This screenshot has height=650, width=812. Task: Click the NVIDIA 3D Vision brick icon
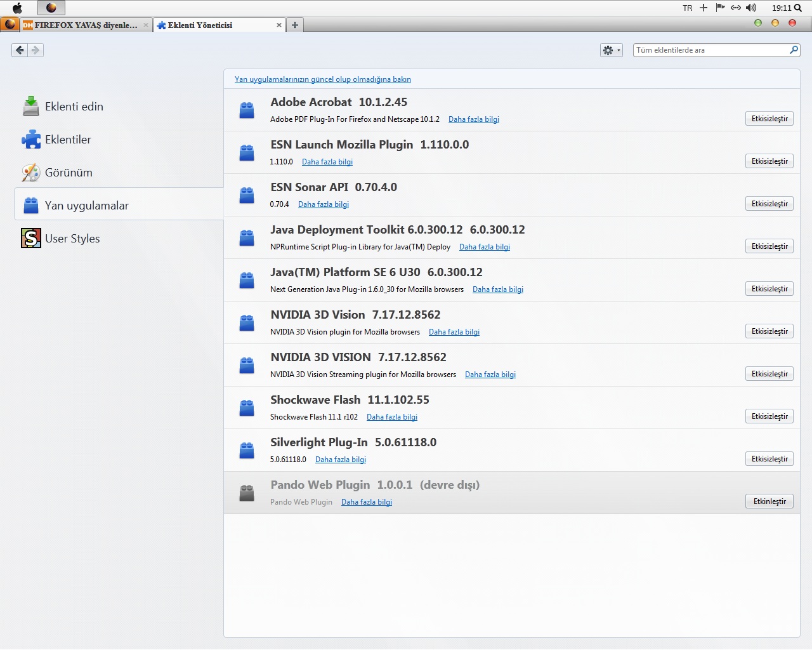[x=247, y=323]
